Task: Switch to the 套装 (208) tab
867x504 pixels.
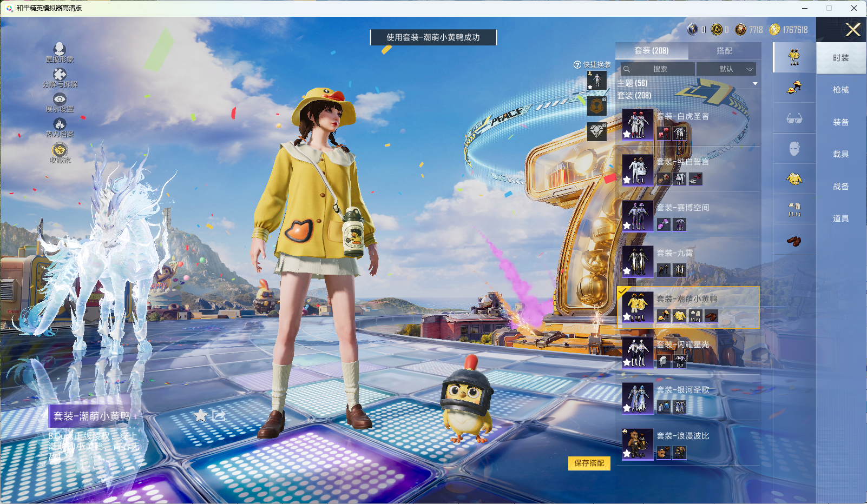Action: [x=652, y=51]
